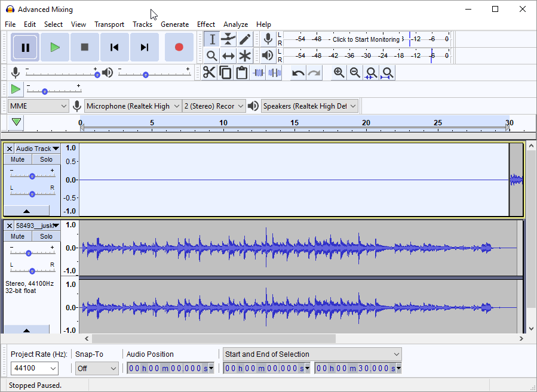Image resolution: width=537 pixels, height=392 pixels.
Task: Click the Cut scissors icon
Action: (209, 73)
